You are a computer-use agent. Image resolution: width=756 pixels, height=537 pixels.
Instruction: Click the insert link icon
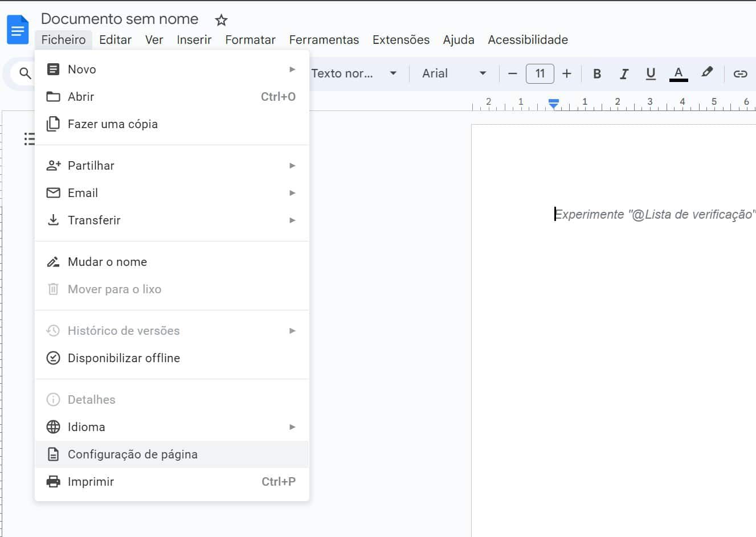740,73
